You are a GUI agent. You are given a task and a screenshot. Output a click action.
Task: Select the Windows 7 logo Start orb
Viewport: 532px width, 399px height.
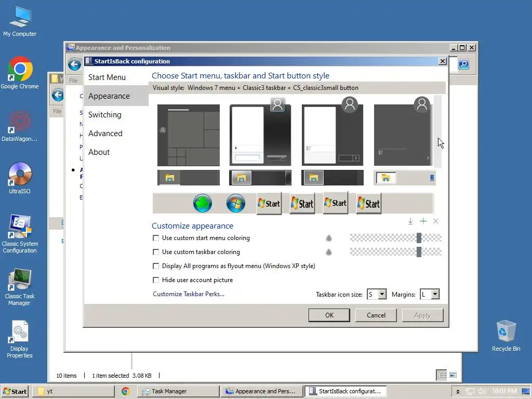(x=236, y=203)
